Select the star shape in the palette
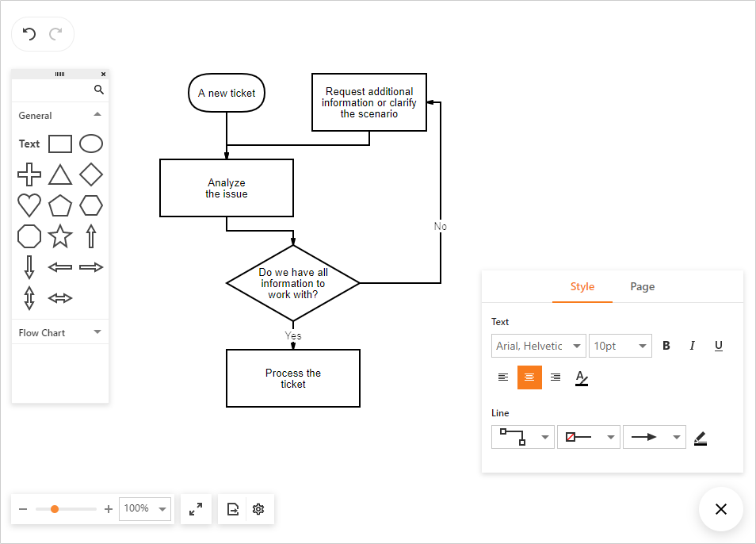 (59, 236)
